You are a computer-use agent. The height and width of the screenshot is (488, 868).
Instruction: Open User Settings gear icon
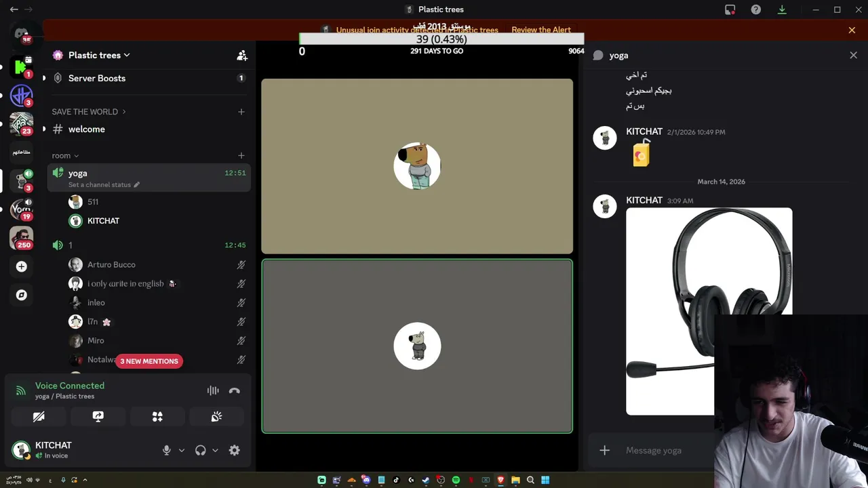[235, 450]
